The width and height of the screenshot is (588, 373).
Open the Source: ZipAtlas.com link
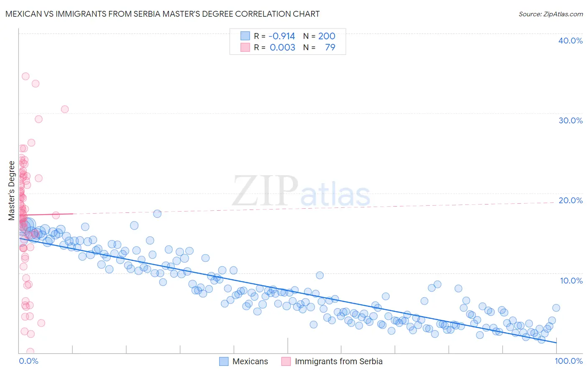[x=551, y=14]
